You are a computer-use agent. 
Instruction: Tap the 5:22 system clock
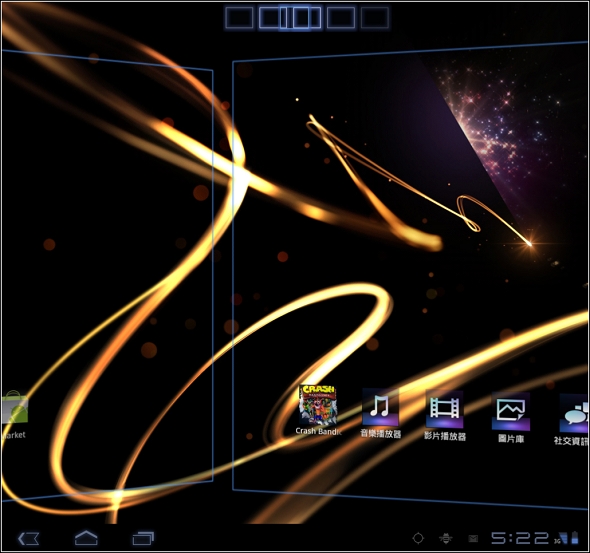pos(520,538)
